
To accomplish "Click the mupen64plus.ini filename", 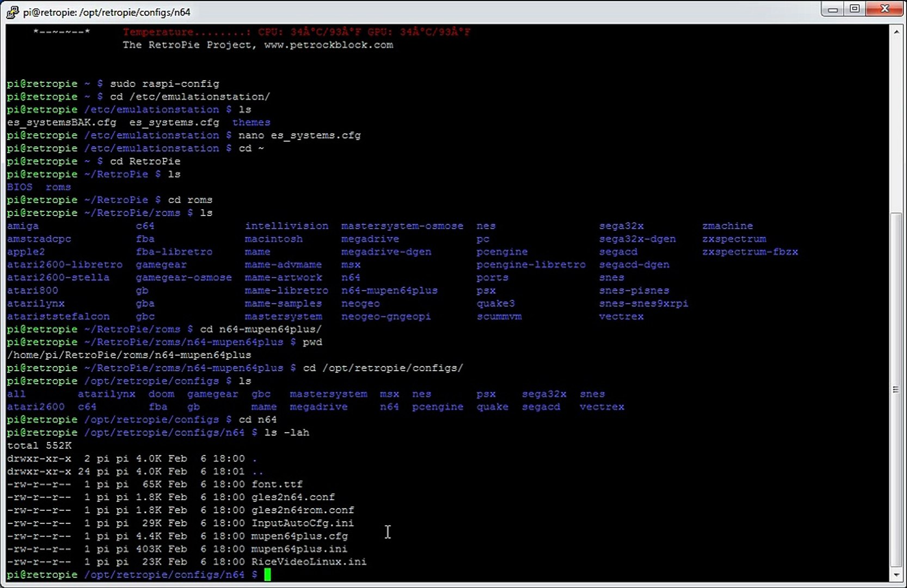I will point(299,549).
